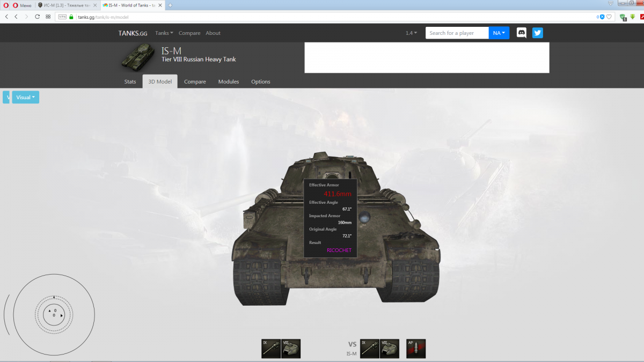Open the green checkmark shield extension
Screen dimensions: 644x362
pos(623,17)
